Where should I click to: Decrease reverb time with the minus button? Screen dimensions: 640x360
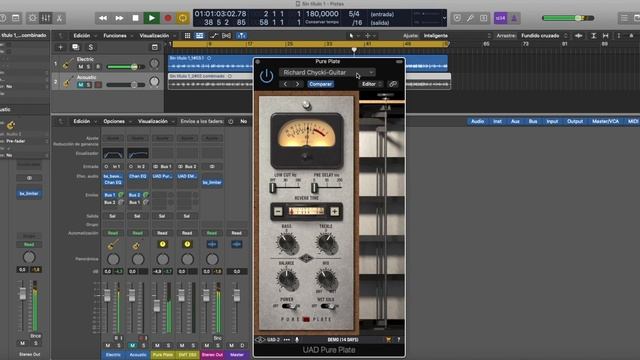tap(278, 211)
